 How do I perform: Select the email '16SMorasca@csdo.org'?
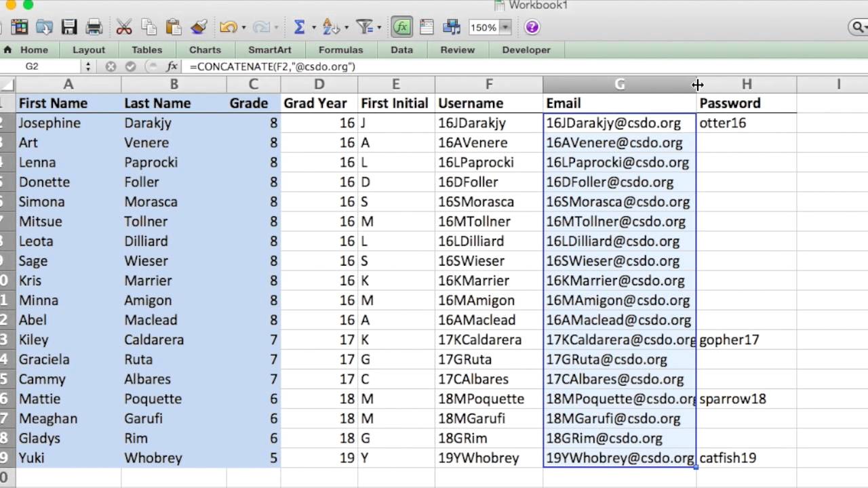tap(620, 201)
